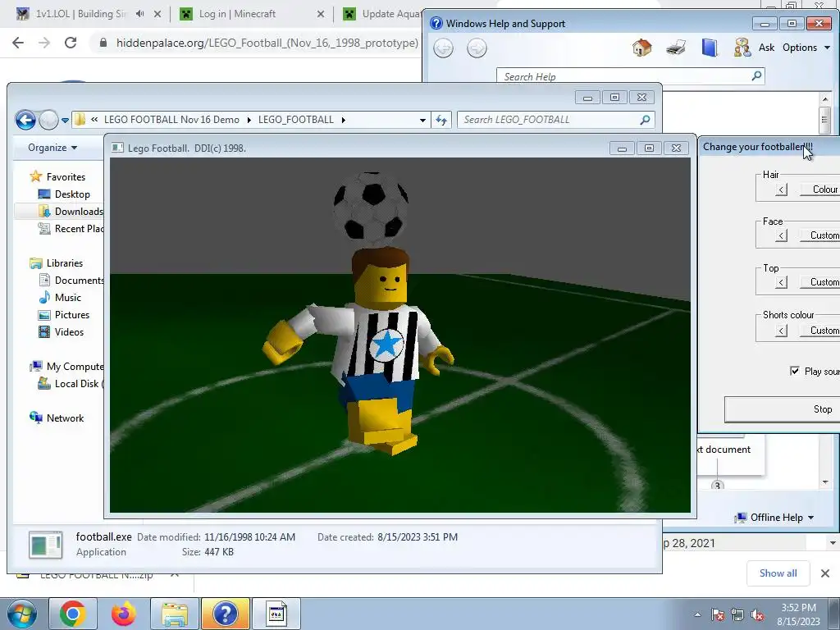
Task: Toggle the Play sound checkbox
Action: (794, 371)
